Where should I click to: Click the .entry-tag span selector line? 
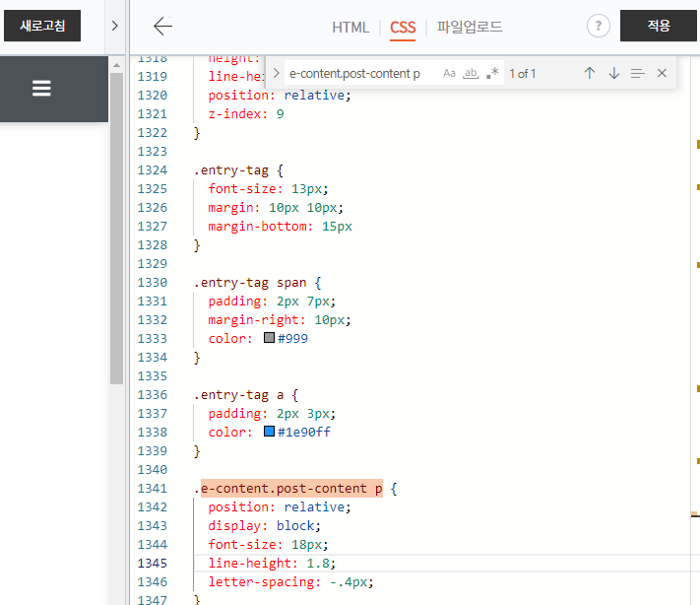(257, 283)
